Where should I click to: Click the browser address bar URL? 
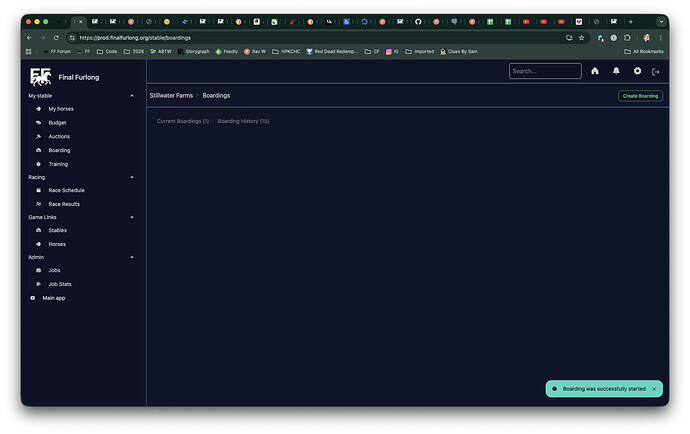(135, 38)
